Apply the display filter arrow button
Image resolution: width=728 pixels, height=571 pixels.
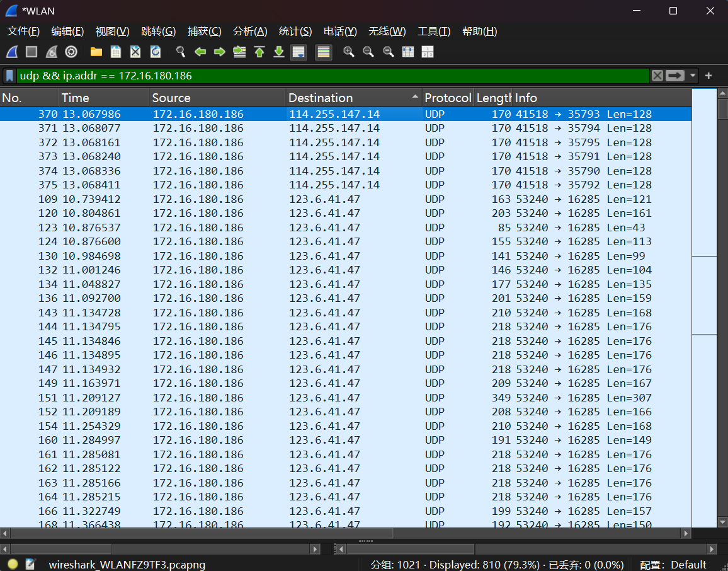click(675, 76)
